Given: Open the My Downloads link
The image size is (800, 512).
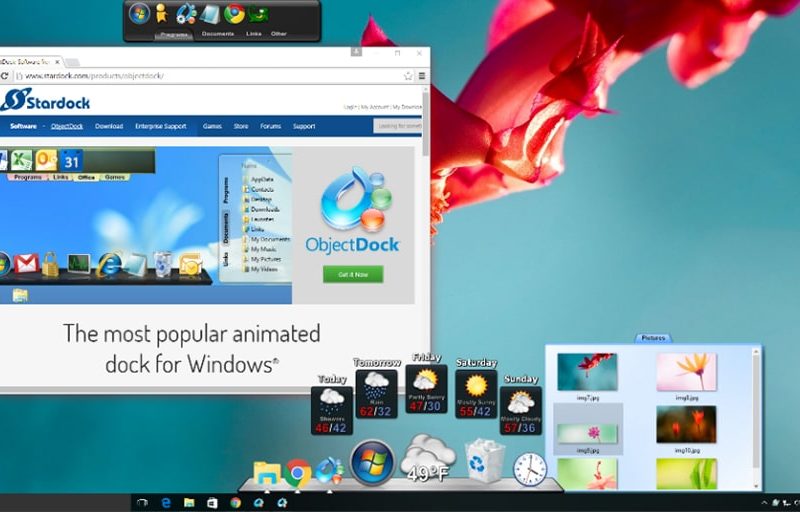Looking at the screenshot, I should (x=407, y=107).
